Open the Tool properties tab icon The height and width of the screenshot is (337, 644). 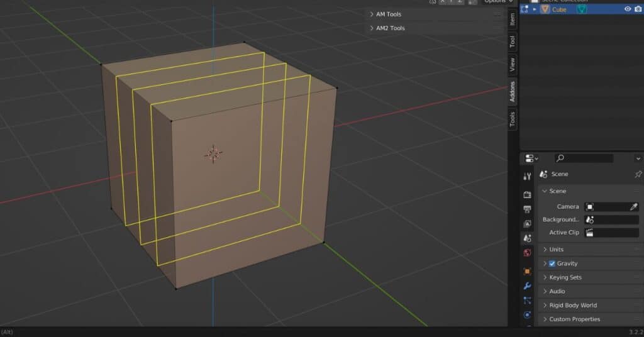pos(527,176)
